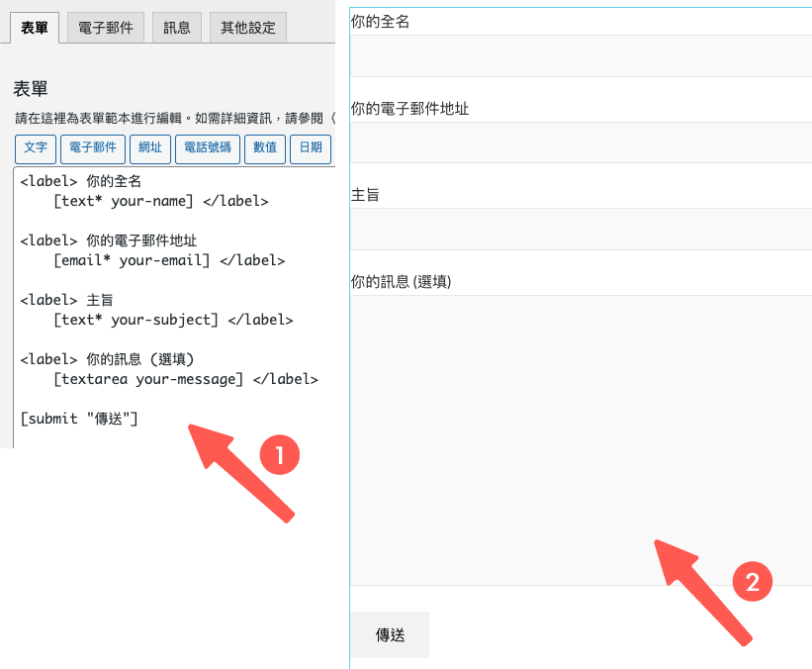
Task: Click the 日期 tag generator button
Action: pos(311,148)
